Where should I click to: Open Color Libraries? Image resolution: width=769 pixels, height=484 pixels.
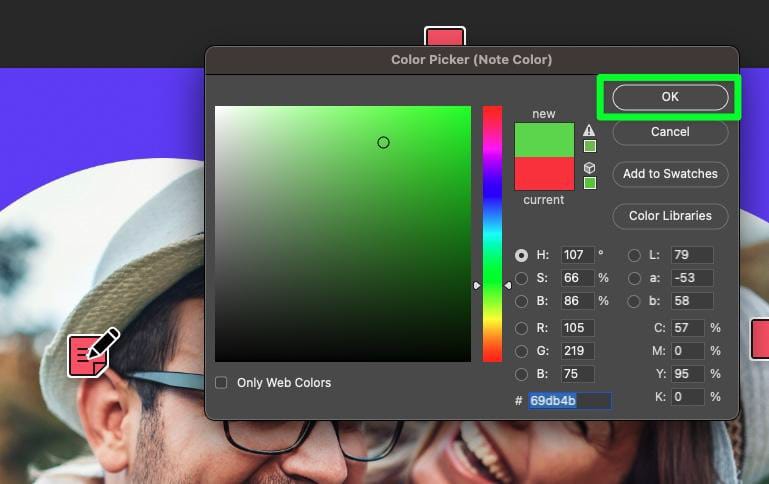point(670,216)
